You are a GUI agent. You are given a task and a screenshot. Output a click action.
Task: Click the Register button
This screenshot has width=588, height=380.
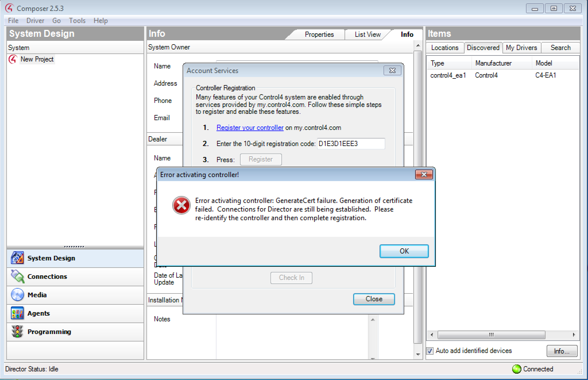[261, 159]
